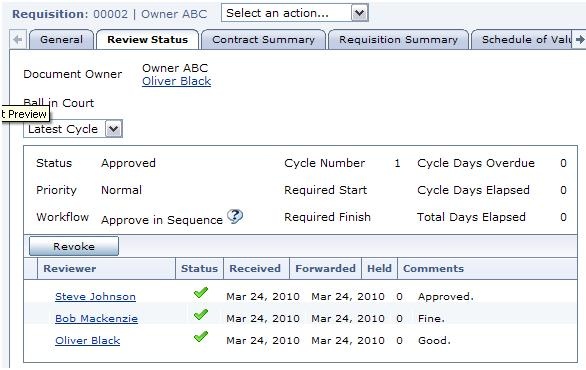Open Oliver Black document owner link
This screenshot has height=370, width=586.
tap(176, 81)
